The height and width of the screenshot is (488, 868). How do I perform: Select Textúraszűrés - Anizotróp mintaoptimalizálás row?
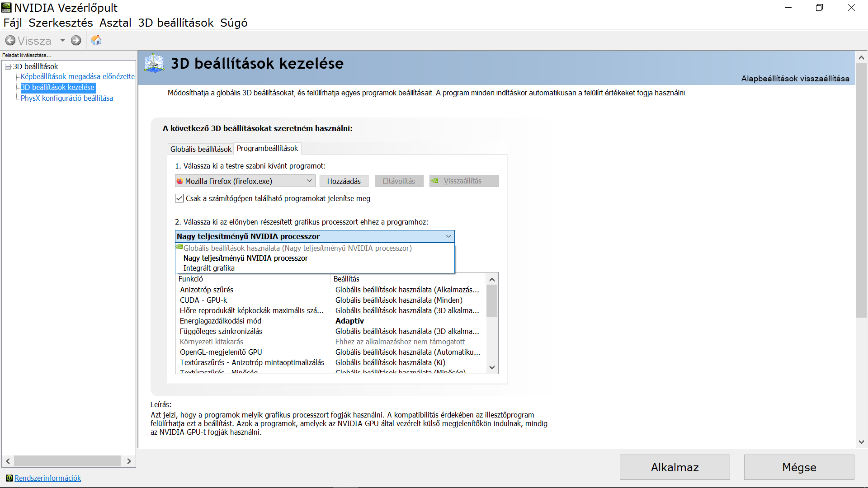(x=331, y=362)
